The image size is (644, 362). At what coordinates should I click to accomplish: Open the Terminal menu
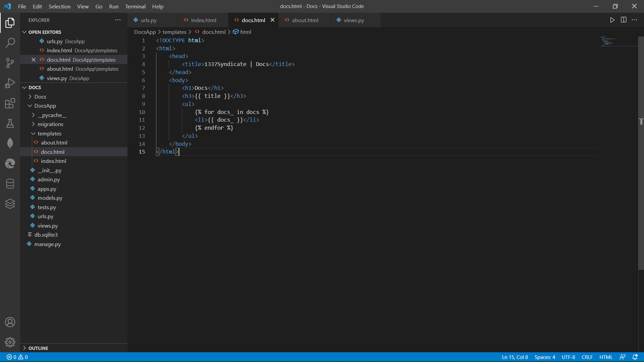coord(135,6)
